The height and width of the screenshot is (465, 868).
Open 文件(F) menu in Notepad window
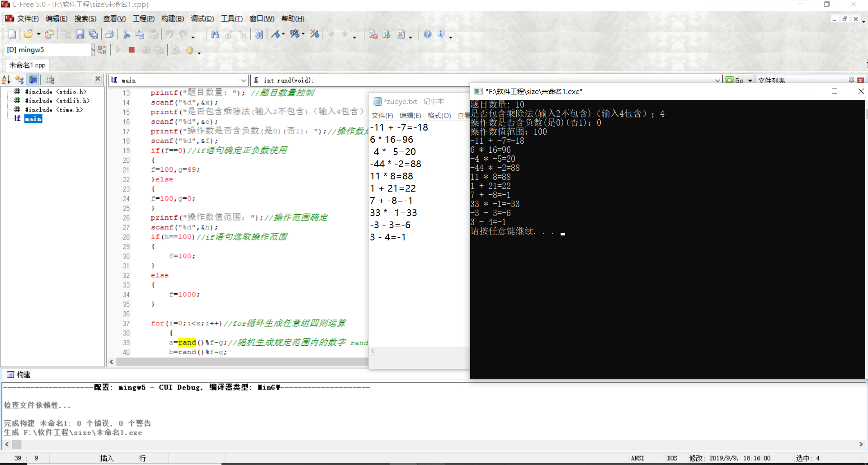(x=382, y=116)
